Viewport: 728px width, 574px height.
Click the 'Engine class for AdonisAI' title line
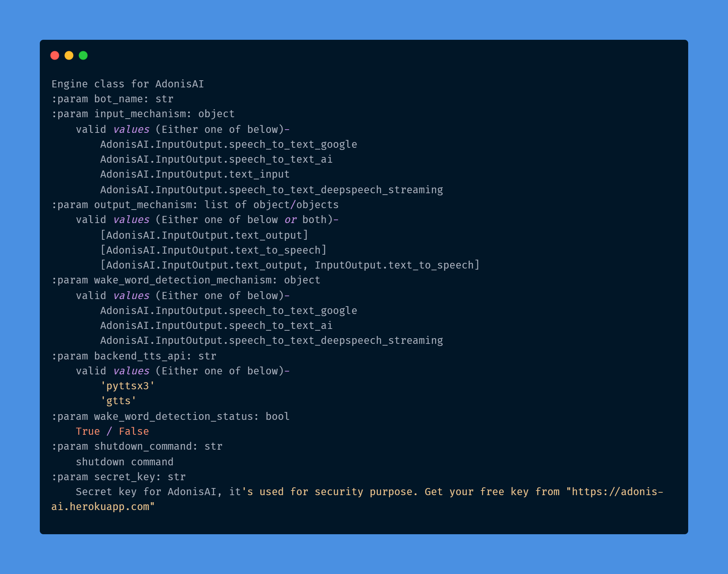tap(128, 84)
